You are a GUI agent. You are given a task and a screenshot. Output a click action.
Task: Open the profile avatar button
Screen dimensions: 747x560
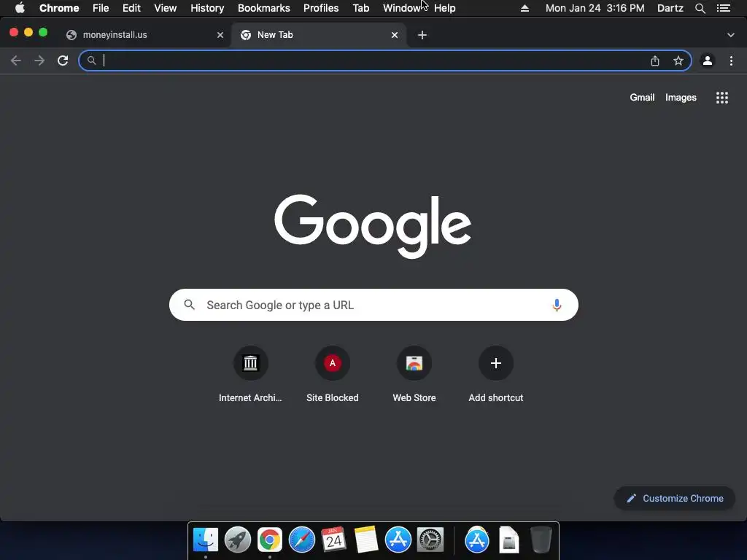tap(708, 61)
